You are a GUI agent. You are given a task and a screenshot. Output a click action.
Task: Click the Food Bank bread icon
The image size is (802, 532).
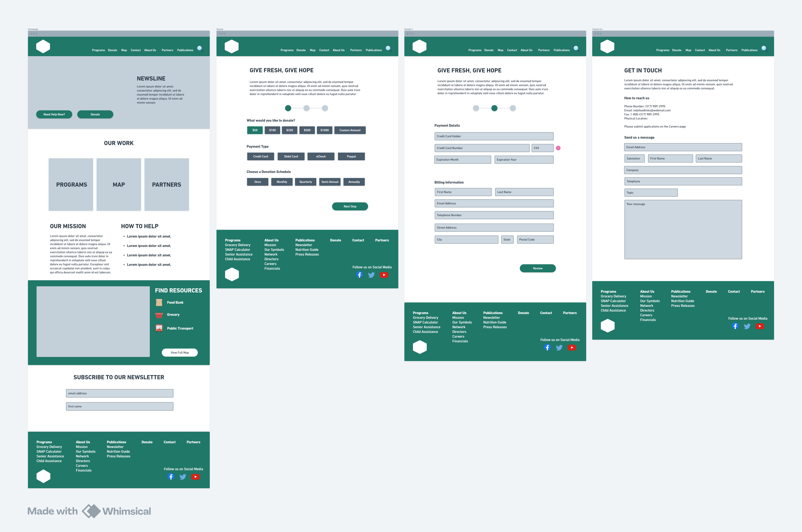click(x=159, y=302)
